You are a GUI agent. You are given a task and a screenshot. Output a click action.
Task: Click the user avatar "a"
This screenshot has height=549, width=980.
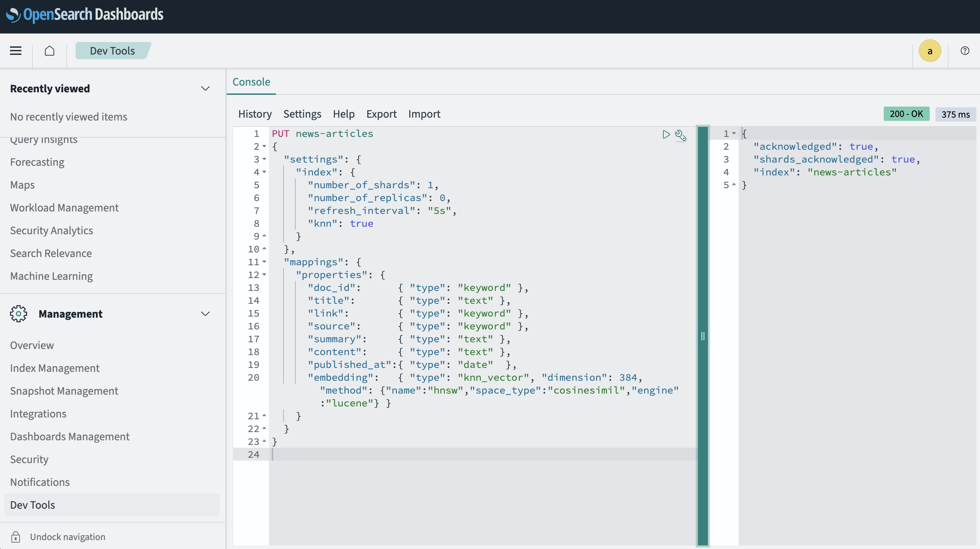[x=929, y=51]
